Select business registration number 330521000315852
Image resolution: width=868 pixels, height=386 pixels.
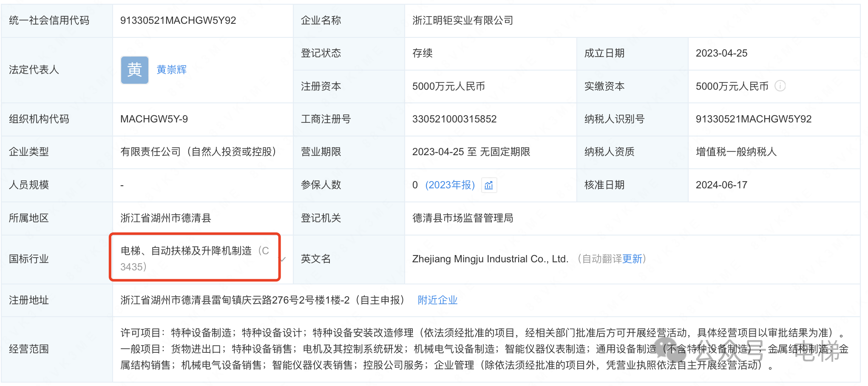pyautogui.click(x=454, y=119)
